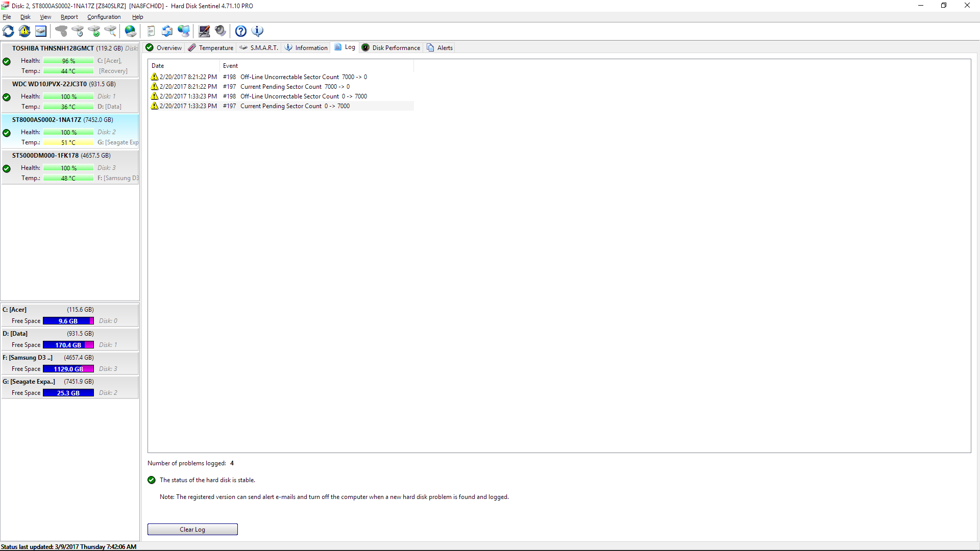The width and height of the screenshot is (980, 551).
Task: Click the TOSHIBA 96 % health bar
Action: (x=68, y=61)
